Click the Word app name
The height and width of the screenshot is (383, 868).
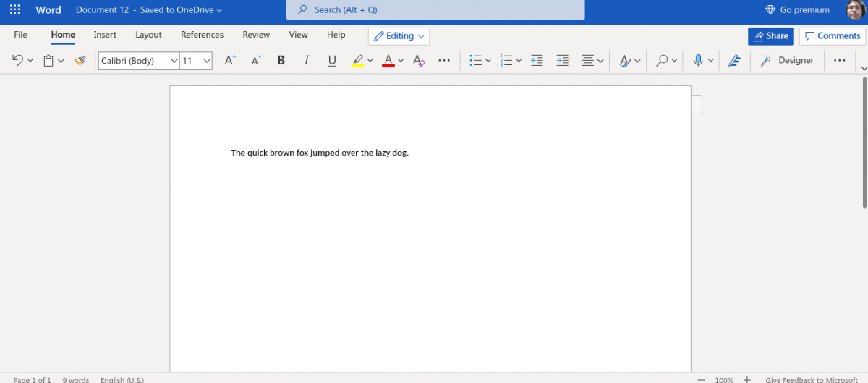click(x=48, y=10)
